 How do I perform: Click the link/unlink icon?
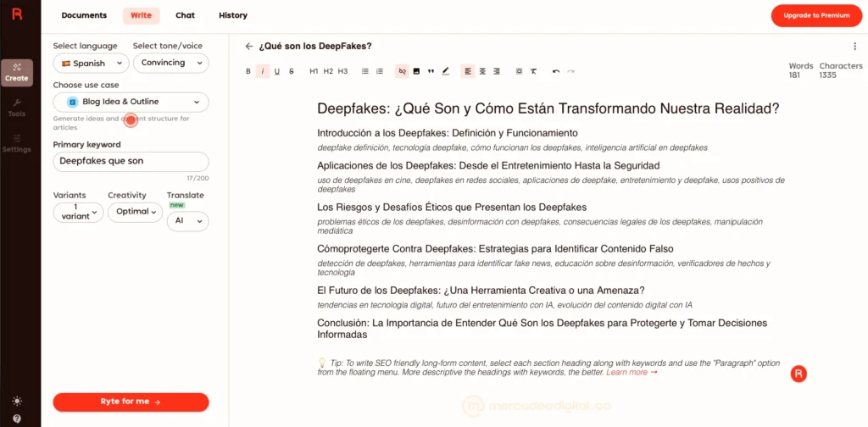tap(403, 71)
